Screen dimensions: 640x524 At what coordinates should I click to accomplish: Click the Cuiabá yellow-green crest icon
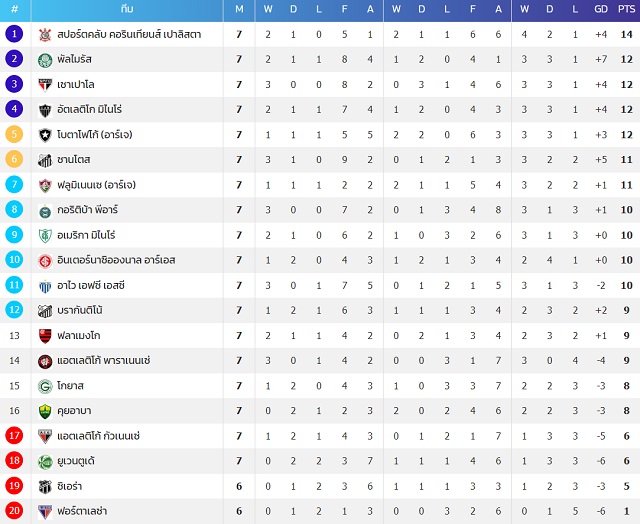pyautogui.click(x=45, y=411)
